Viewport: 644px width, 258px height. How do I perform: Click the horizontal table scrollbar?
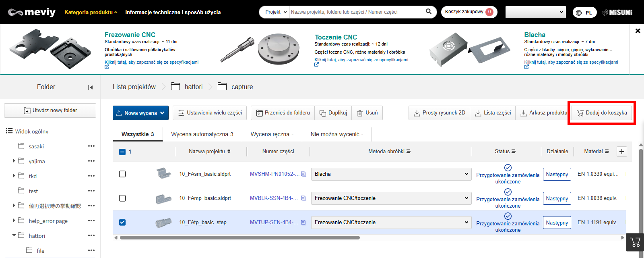click(239, 237)
